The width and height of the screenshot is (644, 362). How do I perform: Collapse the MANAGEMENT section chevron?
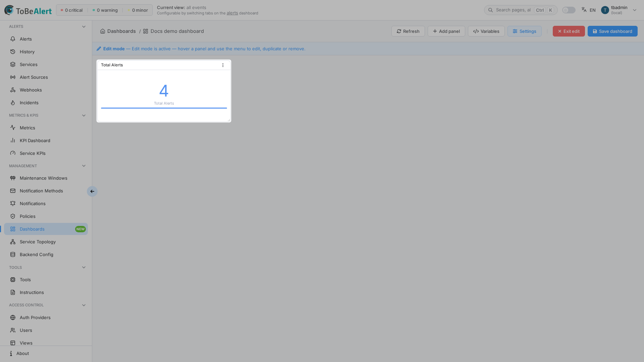click(84, 166)
